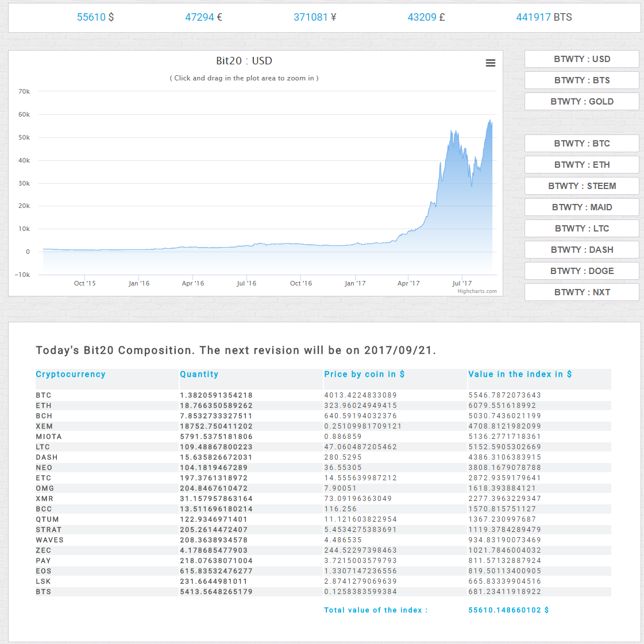Select the BTWTY : USD chart button
This screenshot has height=644, width=644.
581,59
